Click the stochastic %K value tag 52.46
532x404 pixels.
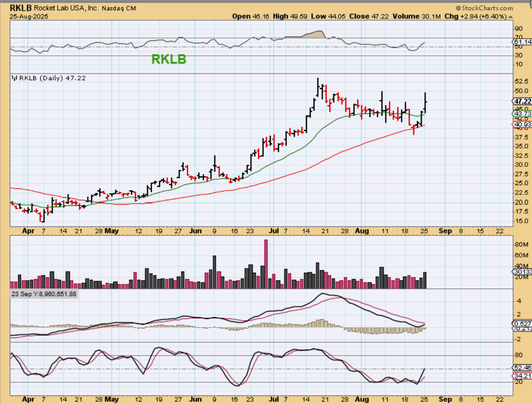point(522,368)
